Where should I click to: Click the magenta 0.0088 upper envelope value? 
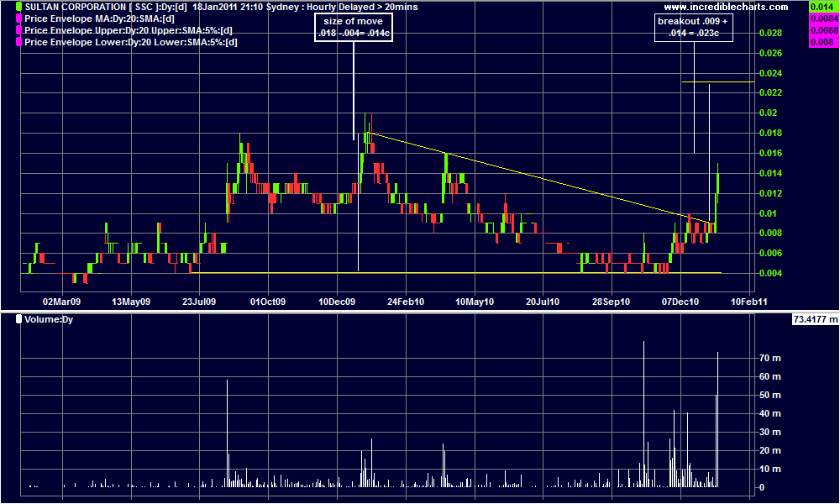[823, 30]
